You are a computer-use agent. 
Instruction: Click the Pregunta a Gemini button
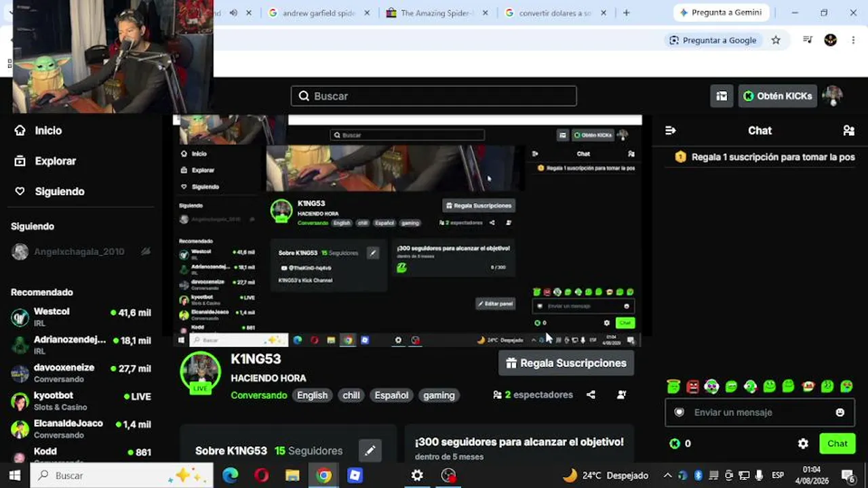[721, 13]
